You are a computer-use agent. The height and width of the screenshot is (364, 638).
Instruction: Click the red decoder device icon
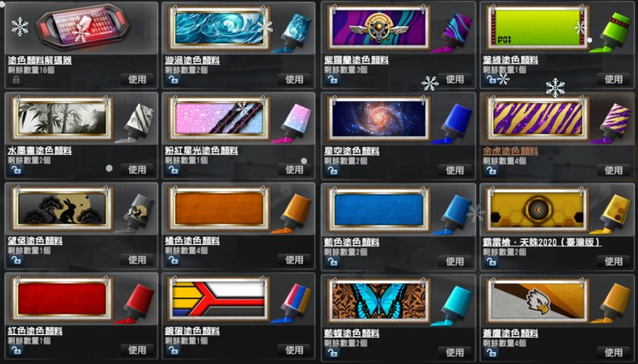pos(83,26)
